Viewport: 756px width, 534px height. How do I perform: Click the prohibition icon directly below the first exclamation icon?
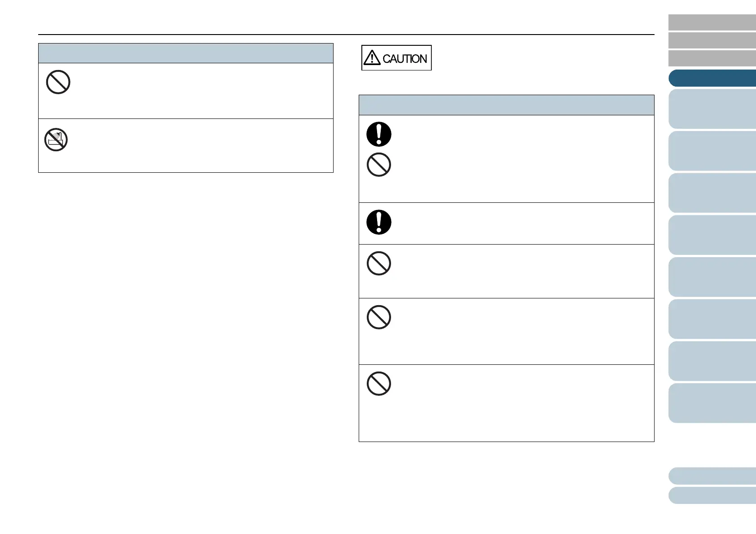pos(379,165)
